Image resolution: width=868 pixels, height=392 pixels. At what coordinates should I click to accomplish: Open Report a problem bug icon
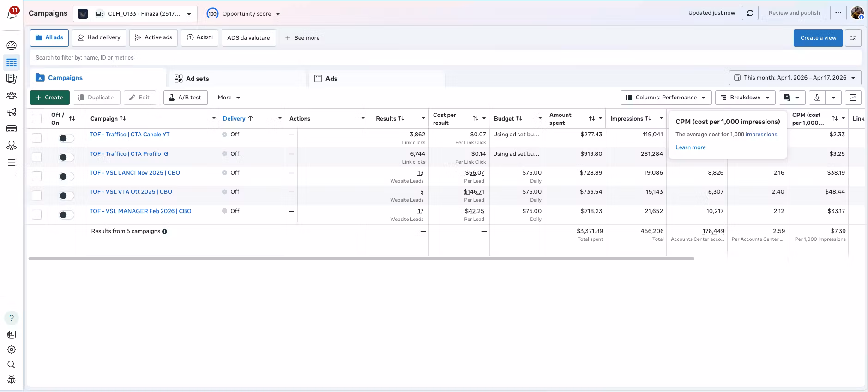[12, 380]
